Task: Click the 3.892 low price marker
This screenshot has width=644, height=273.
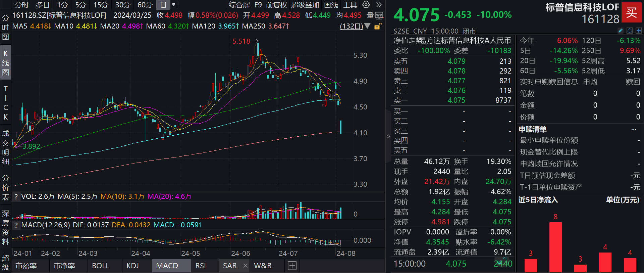Action: click(31, 146)
